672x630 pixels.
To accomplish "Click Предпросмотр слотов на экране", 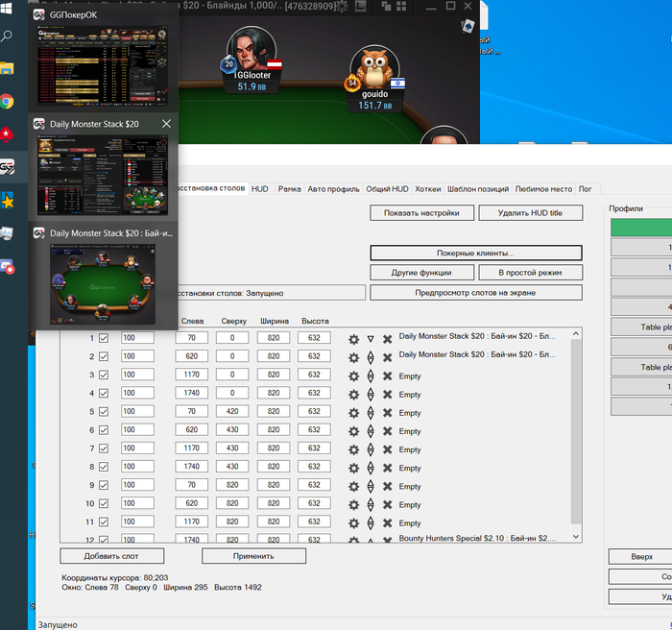I will pos(476,293).
